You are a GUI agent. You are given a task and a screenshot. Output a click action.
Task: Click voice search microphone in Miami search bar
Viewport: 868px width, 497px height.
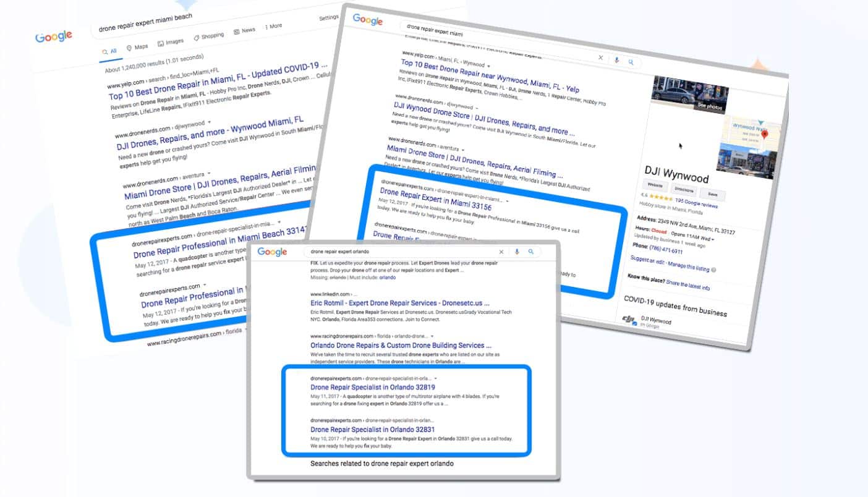pyautogui.click(x=616, y=60)
